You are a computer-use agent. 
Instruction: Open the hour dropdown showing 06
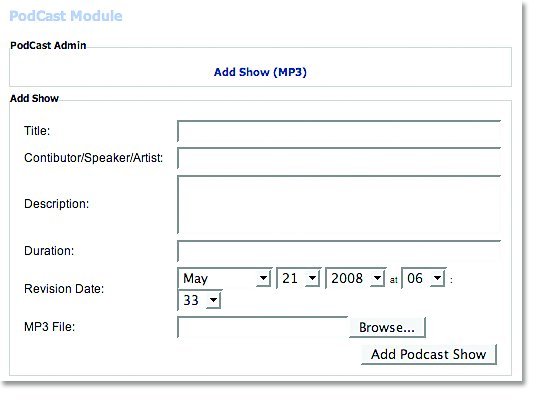pos(424,278)
